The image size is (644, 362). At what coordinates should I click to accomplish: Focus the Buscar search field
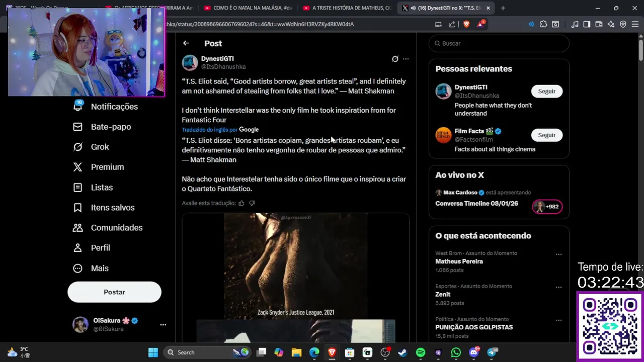tap(499, 43)
